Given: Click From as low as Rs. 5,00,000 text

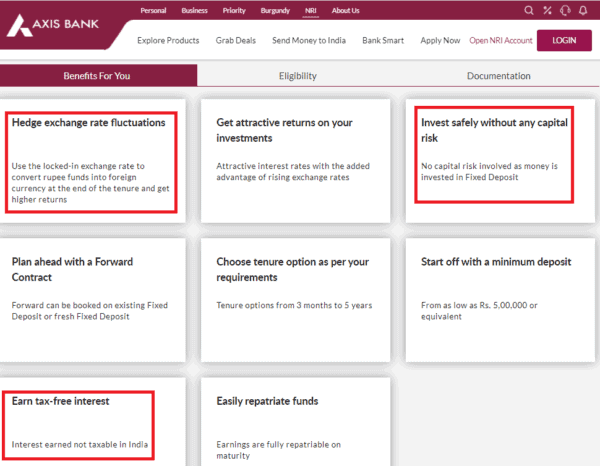Looking at the screenshot, I should (x=479, y=311).
